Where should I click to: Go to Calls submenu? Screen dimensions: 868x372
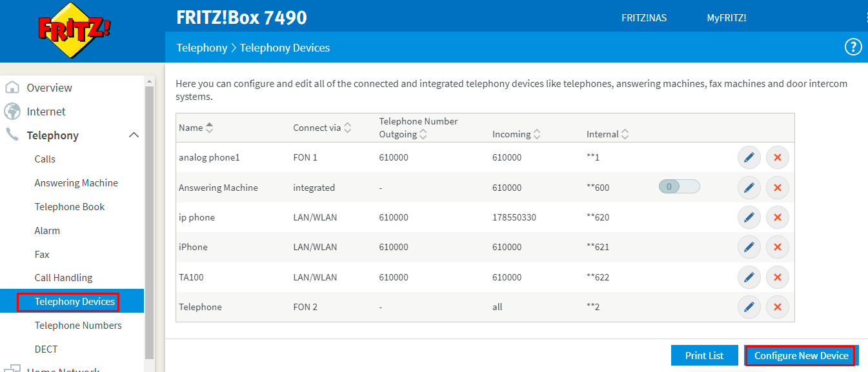pyautogui.click(x=45, y=159)
